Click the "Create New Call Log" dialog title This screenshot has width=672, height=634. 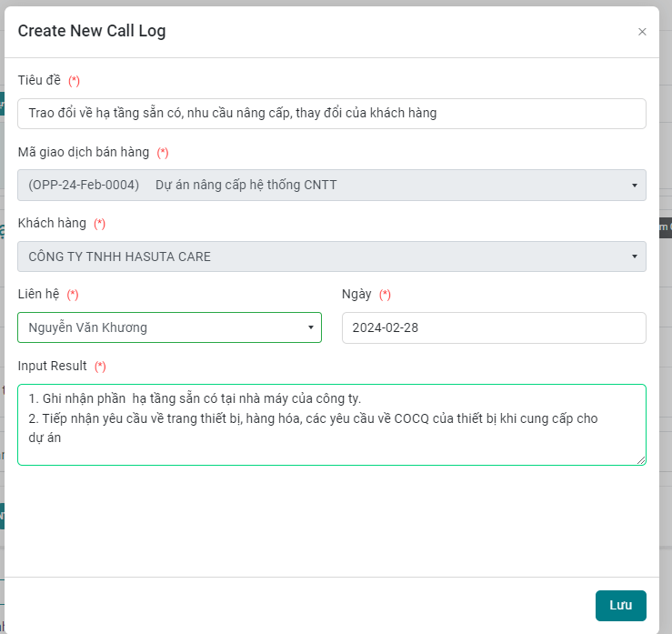(92, 31)
